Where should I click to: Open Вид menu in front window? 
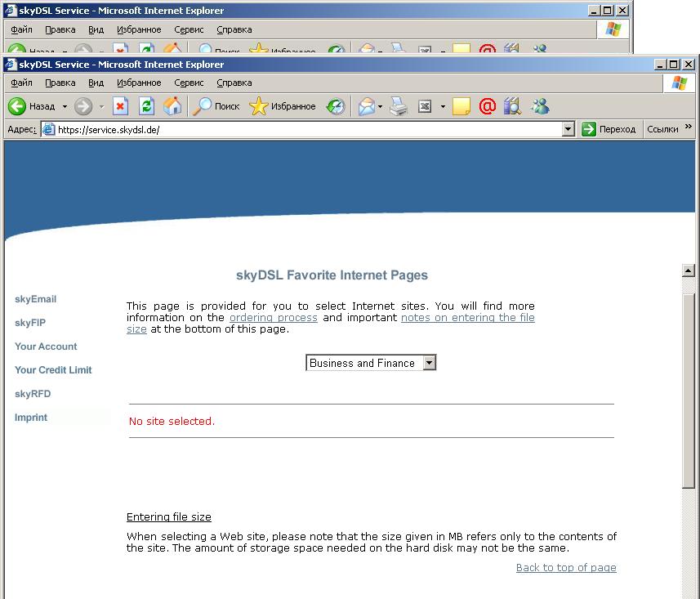[x=96, y=83]
